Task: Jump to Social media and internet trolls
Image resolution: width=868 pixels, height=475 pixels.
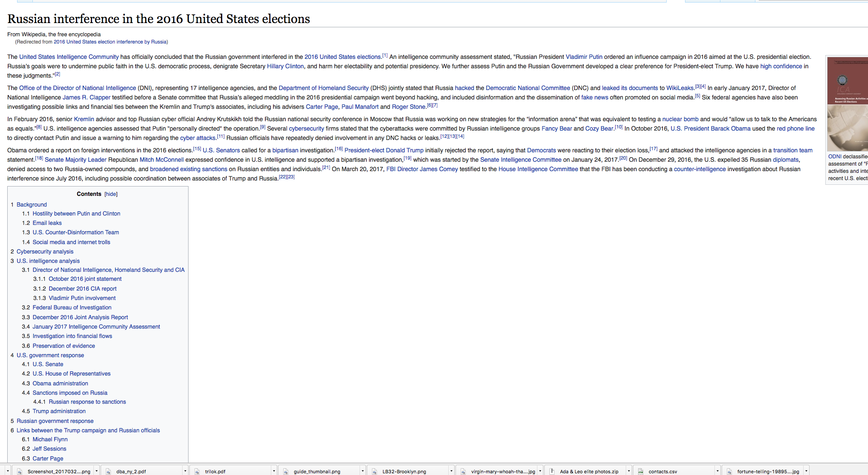Action: pyautogui.click(x=71, y=242)
